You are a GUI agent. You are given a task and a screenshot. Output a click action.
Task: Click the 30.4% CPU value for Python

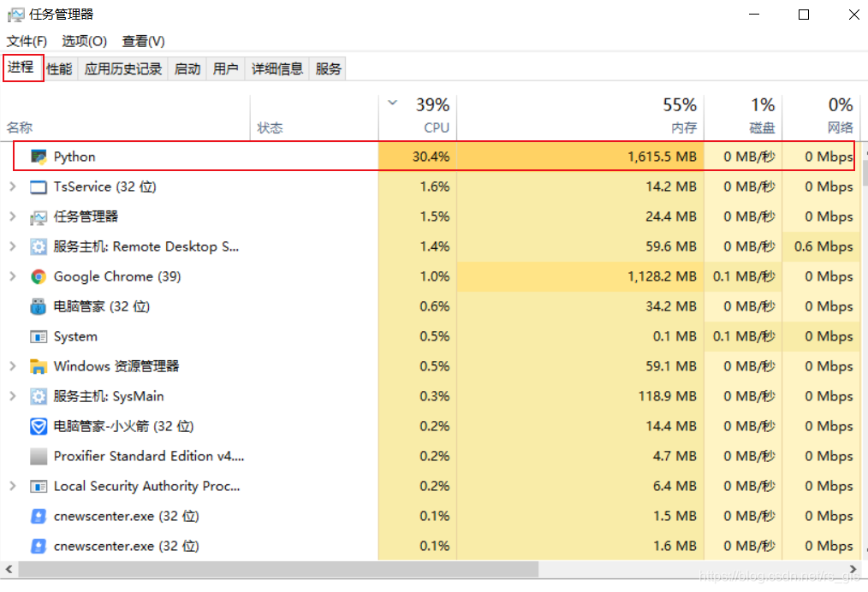pos(431,157)
